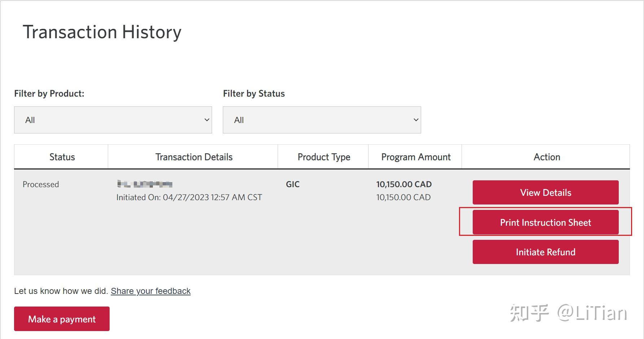Open the Filter by Product dropdown

pyautogui.click(x=113, y=120)
